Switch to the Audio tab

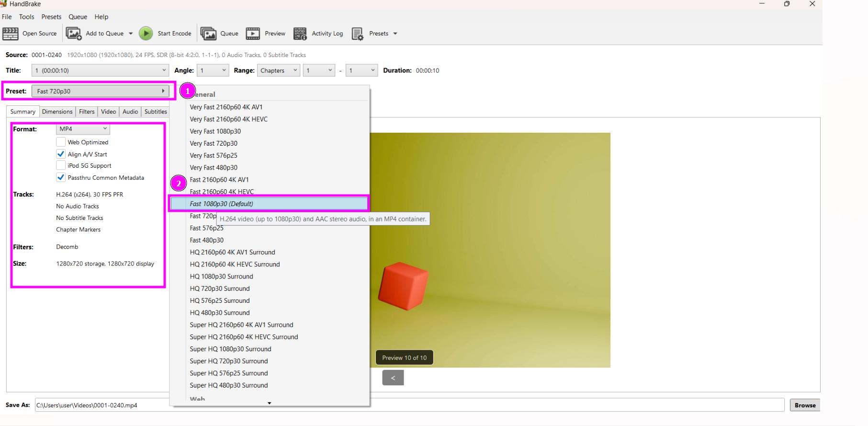(130, 112)
